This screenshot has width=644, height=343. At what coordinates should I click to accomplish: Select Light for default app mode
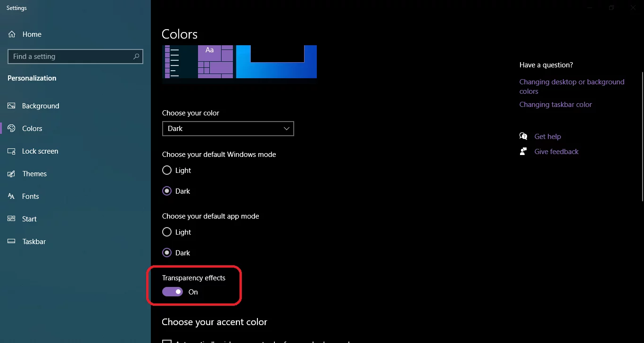coord(167,232)
